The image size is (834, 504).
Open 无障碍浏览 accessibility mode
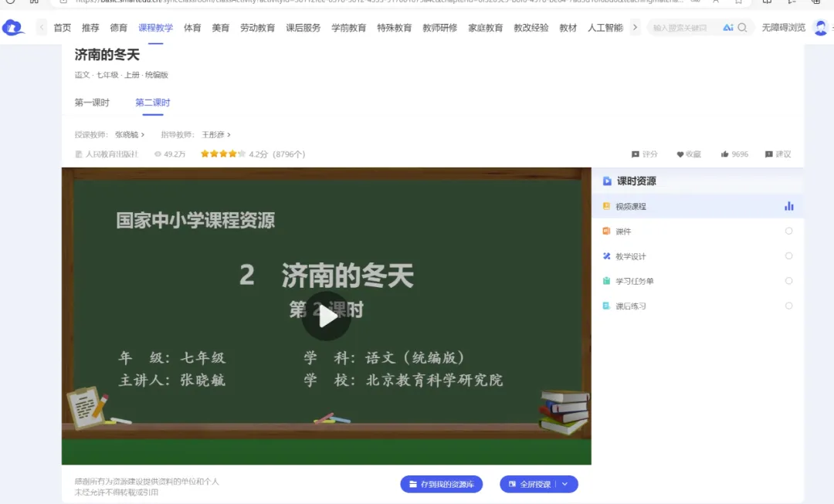tap(784, 28)
